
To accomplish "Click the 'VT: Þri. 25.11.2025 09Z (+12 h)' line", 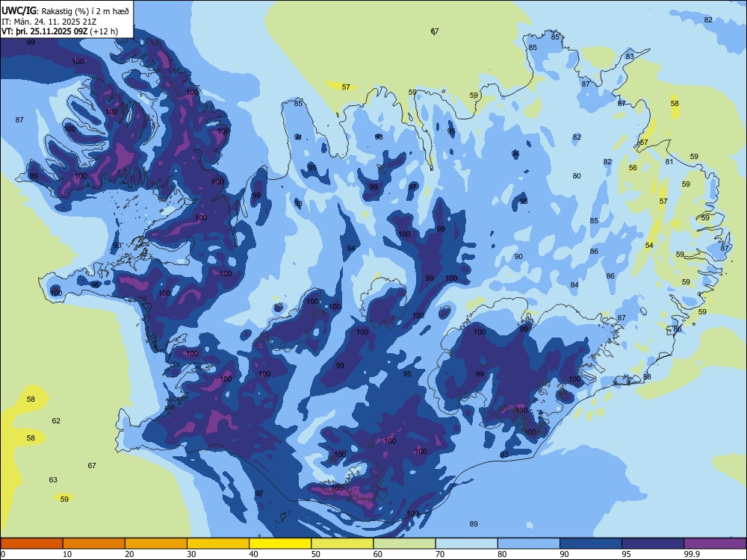I will [60, 31].
